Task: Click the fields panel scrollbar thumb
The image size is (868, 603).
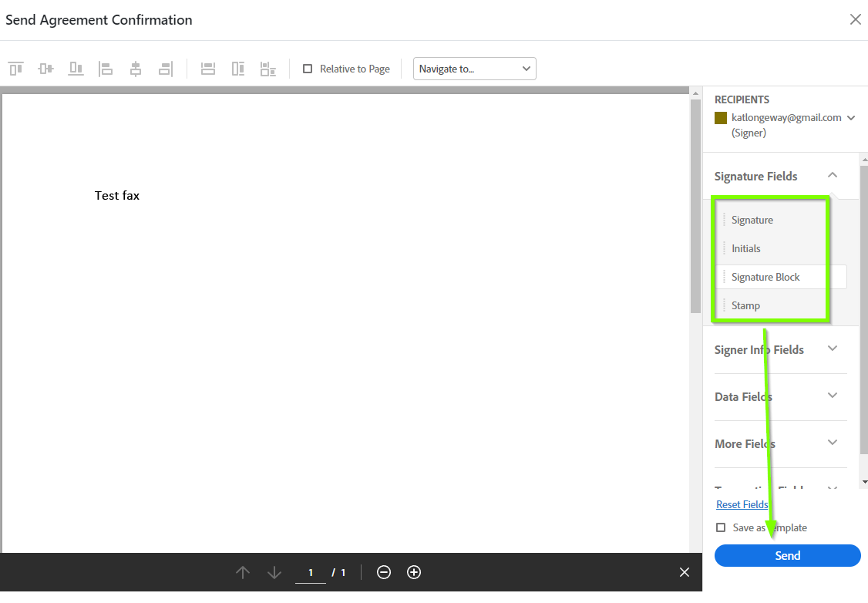Action: (863, 309)
